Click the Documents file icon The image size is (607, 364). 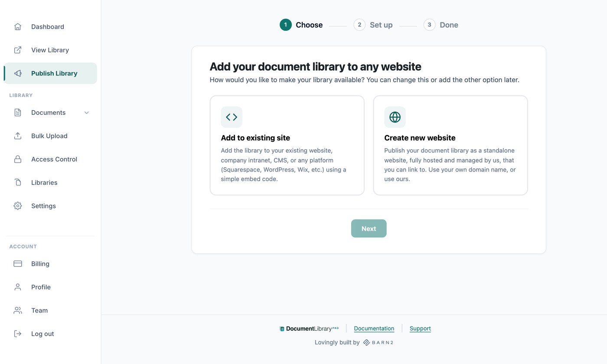(x=18, y=113)
